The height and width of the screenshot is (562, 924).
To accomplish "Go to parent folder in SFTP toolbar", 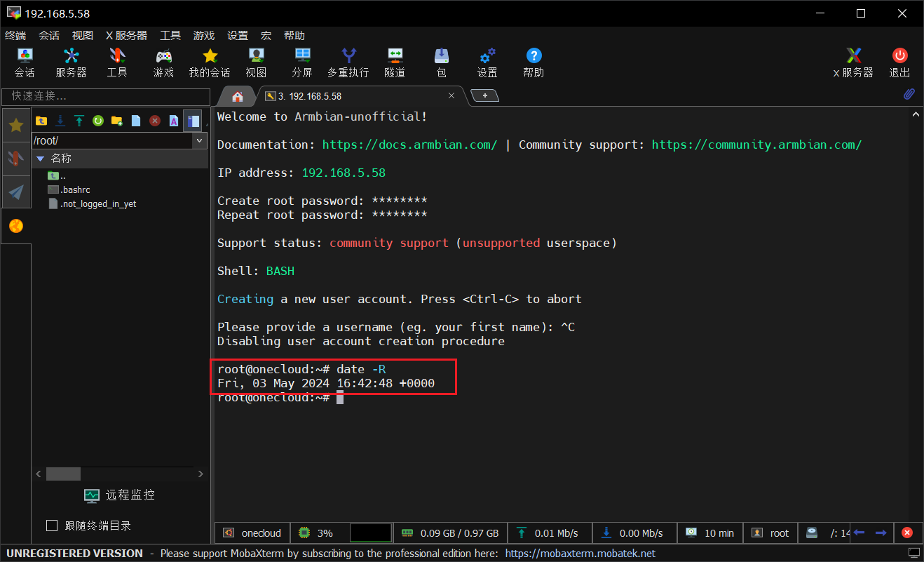I will click(x=41, y=121).
